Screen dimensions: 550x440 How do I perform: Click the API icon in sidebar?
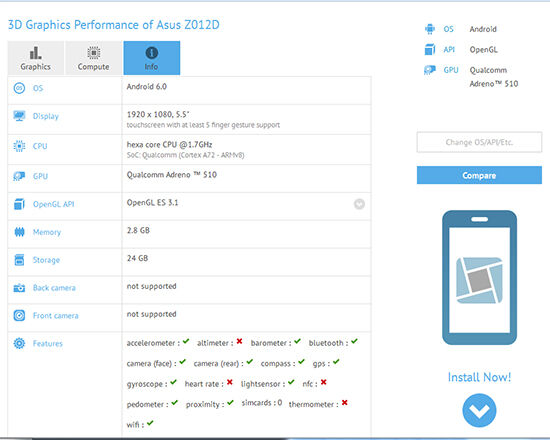click(x=430, y=49)
